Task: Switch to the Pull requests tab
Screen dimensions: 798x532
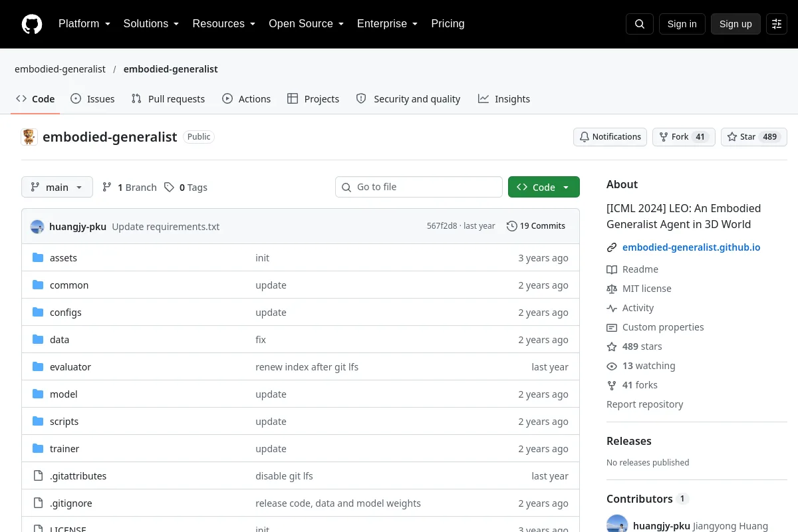Action: (x=168, y=99)
